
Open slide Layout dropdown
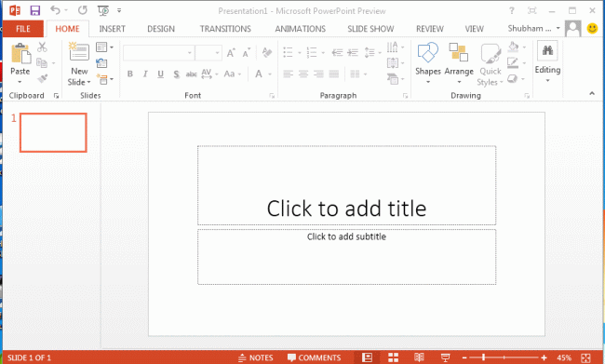pyautogui.click(x=105, y=47)
